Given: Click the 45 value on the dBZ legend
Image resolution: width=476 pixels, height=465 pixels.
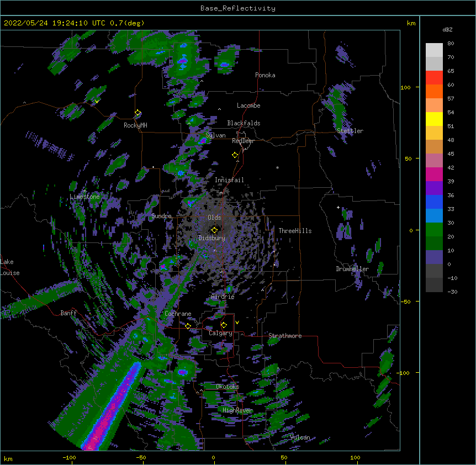Looking at the screenshot, I should click(x=451, y=154).
